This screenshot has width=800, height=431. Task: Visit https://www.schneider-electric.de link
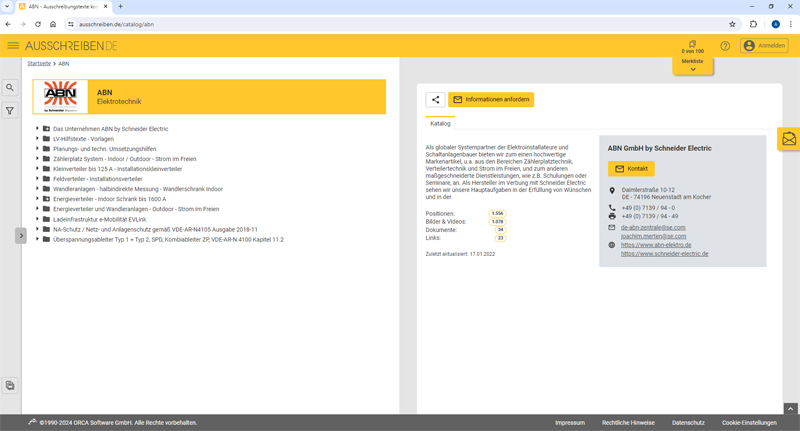pos(664,253)
